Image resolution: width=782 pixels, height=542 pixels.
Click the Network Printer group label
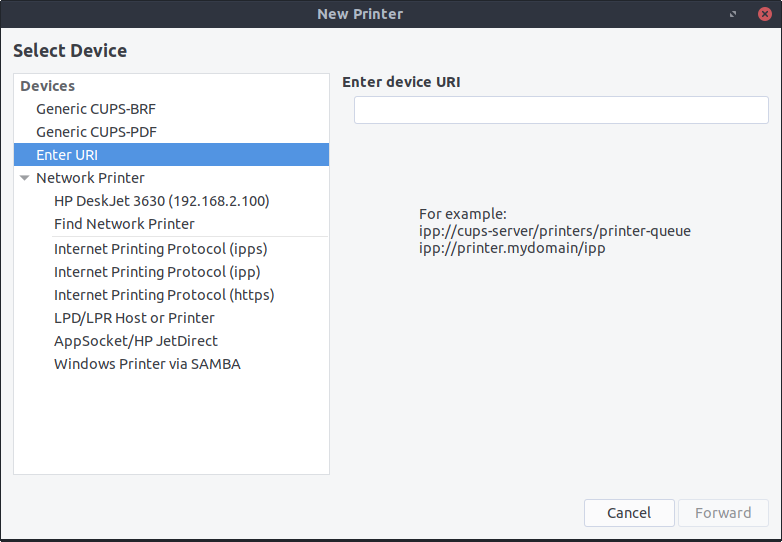pos(90,178)
